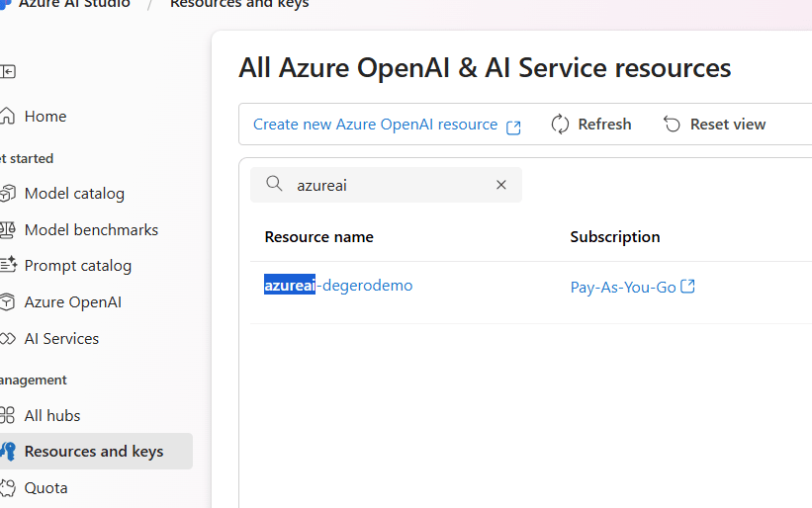This screenshot has width=812, height=508.
Task: Click the Home house icon
Action: [x=7, y=116]
